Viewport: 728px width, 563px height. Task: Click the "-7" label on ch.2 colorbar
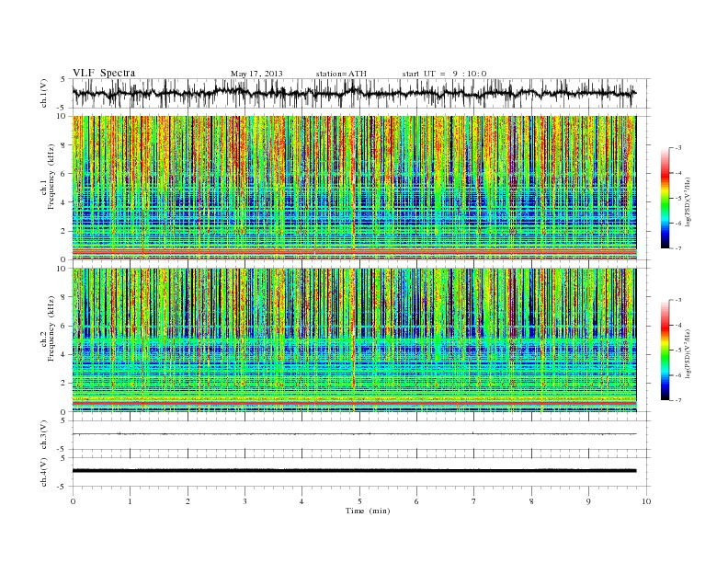coord(678,400)
